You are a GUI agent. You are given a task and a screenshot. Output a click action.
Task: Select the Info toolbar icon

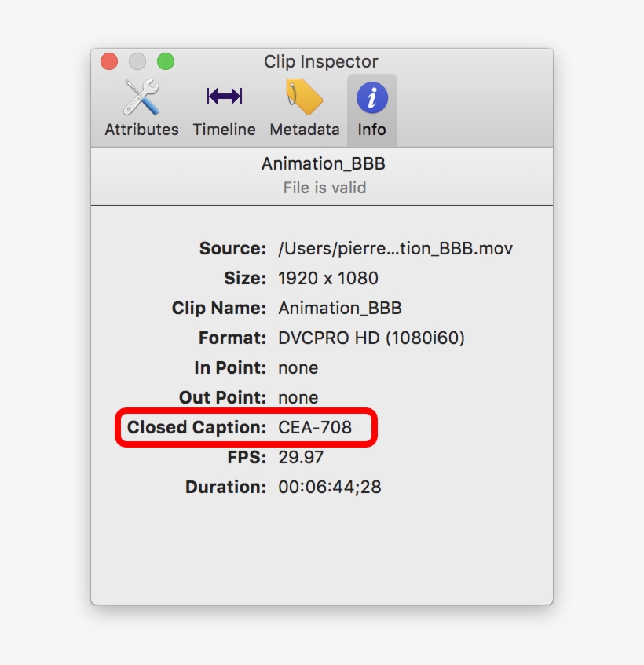pyautogui.click(x=371, y=109)
